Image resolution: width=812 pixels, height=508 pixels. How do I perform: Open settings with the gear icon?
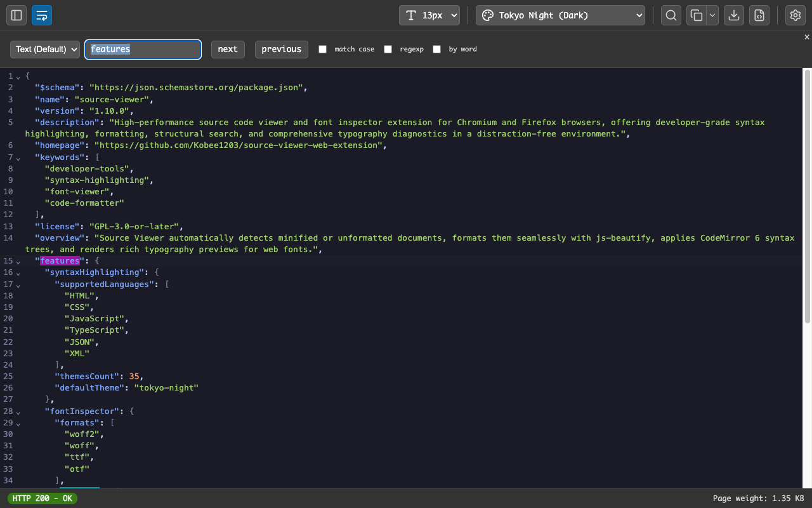coord(796,15)
